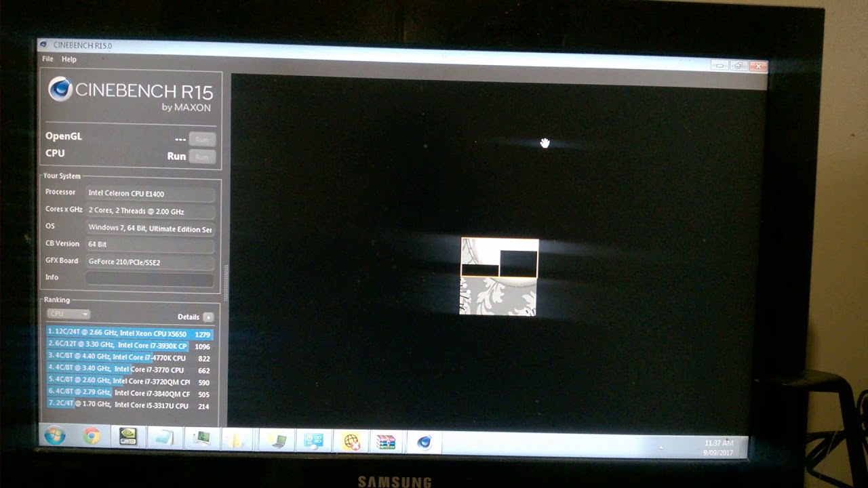The image size is (868, 488).
Task: Click the Cinebench logo in the header
Action: (x=60, y=89)
